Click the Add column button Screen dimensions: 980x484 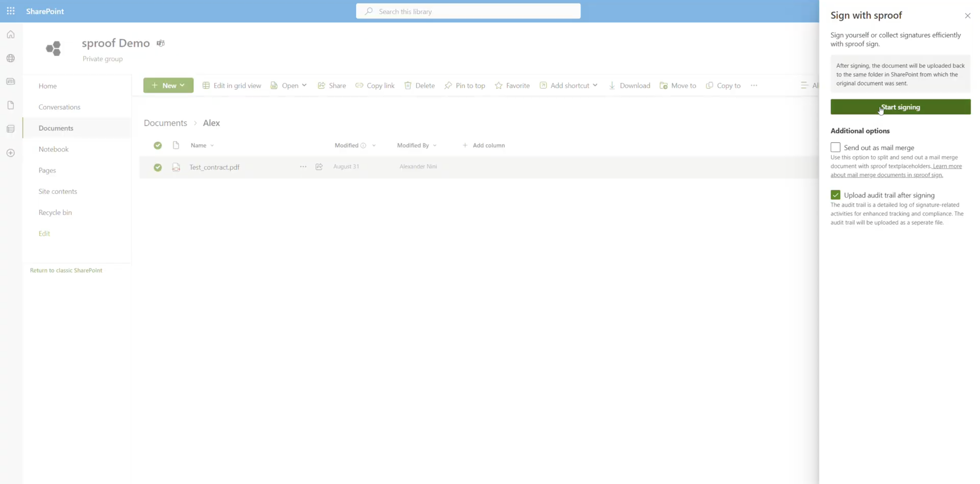coord(484,145)
